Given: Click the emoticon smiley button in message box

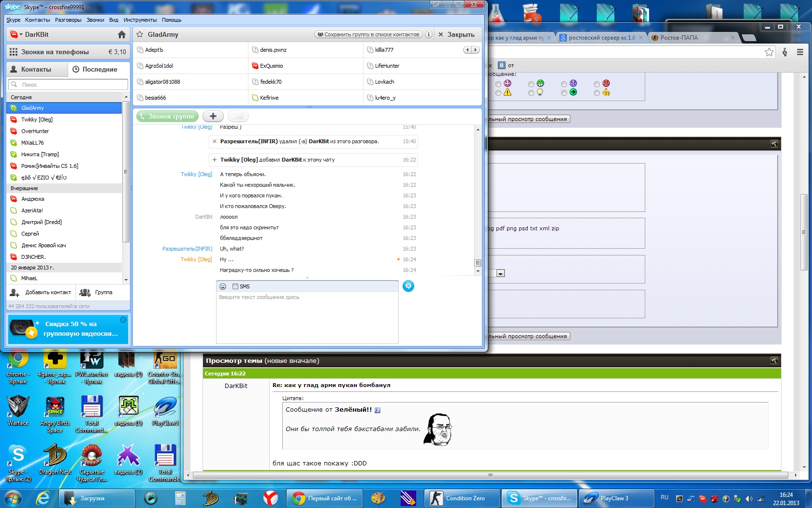Looking at the screenshot, I should 223,286.
